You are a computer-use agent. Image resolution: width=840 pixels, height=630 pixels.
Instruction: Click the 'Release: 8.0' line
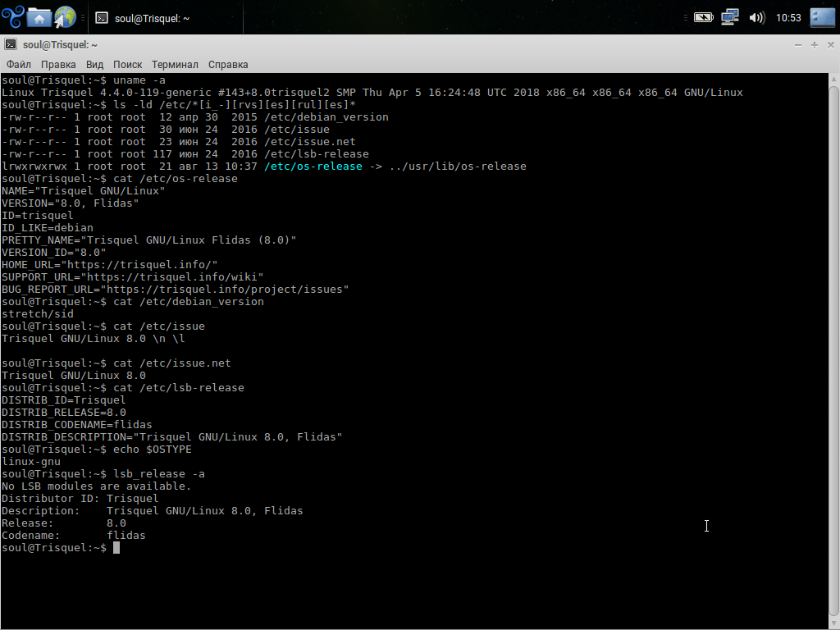coord(64,524)
